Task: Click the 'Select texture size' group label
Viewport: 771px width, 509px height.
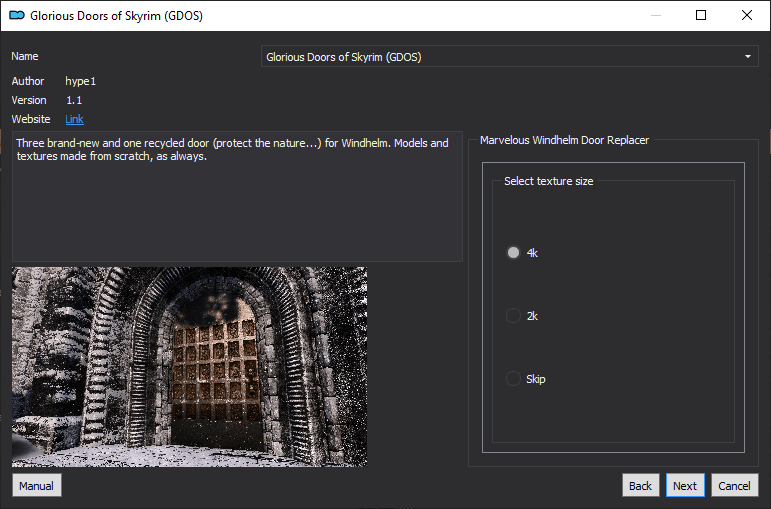Action: point(549,181)
